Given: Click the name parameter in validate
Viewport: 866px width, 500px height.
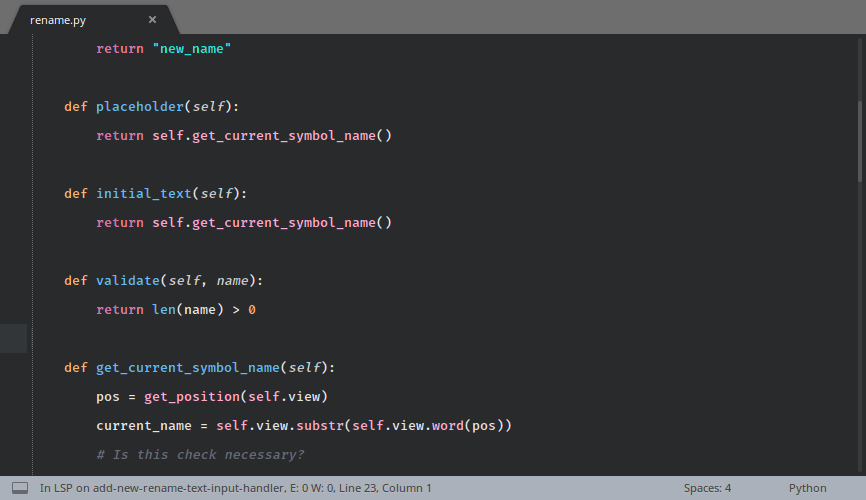Looking at the screenshot, I should 232,281.
